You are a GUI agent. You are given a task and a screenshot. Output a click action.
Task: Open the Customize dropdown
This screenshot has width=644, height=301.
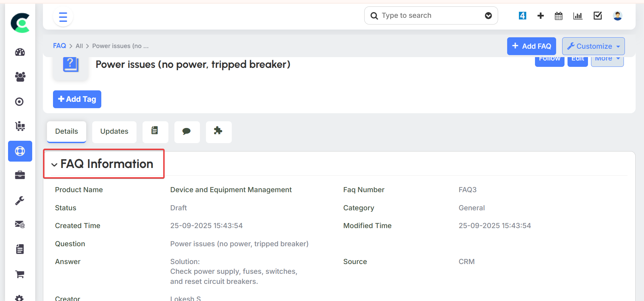click(x=593, y=46)
